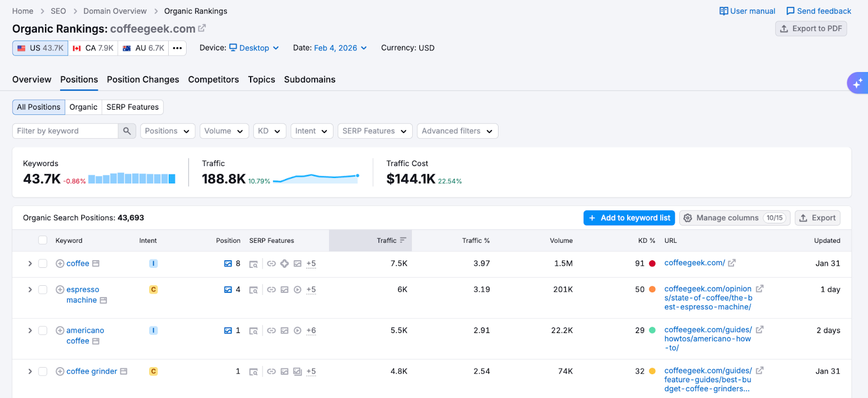Open the Volume filter dropdown
Viewport: 868px width, 398px height.
point(225,131)
